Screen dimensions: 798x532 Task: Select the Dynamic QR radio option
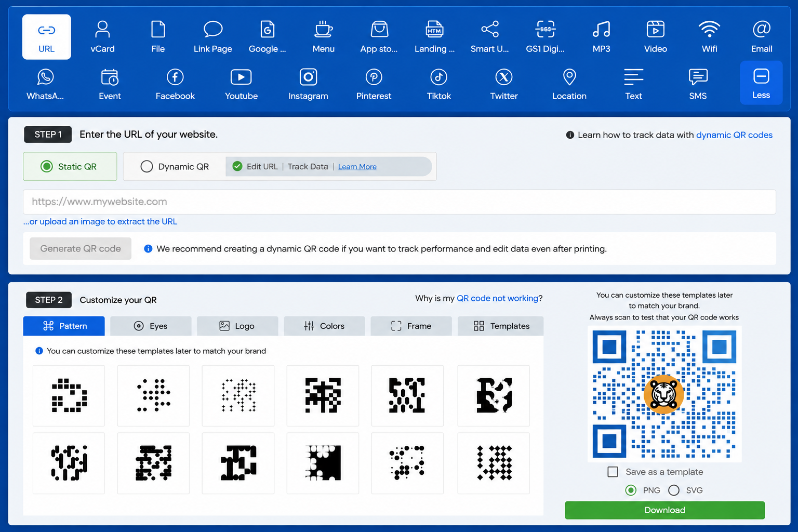pyautogui.click(x=147, y=166)
